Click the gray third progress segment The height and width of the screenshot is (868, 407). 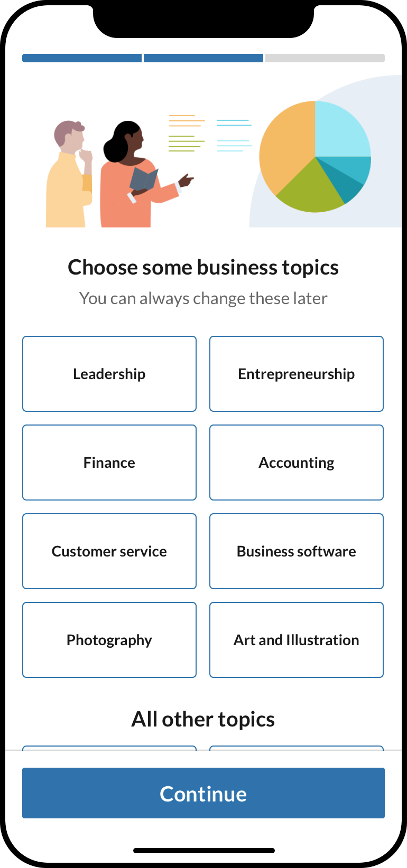click(x=325, y=58)
